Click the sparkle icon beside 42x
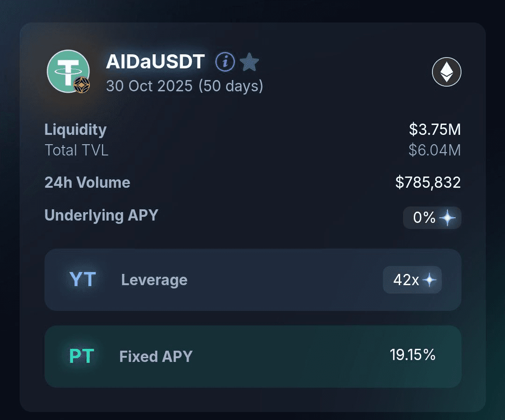Image resolution: width=505 pixels, height=420 pixels. (x=430, y=280)
